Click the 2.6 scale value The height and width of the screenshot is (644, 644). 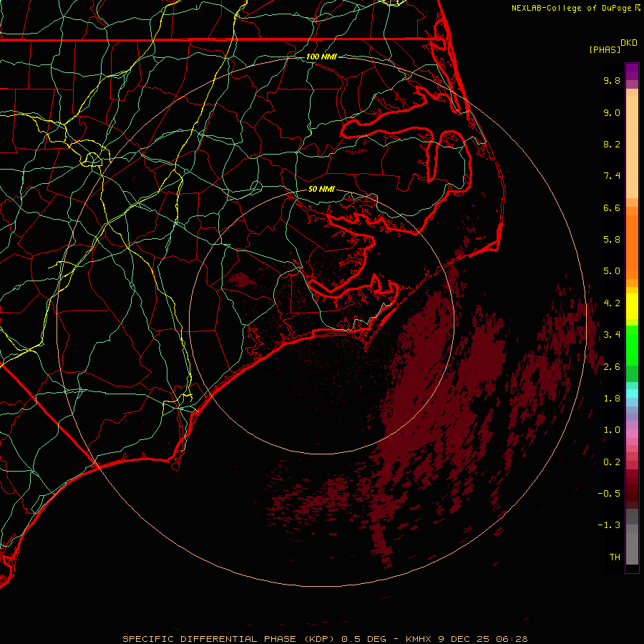612,367
